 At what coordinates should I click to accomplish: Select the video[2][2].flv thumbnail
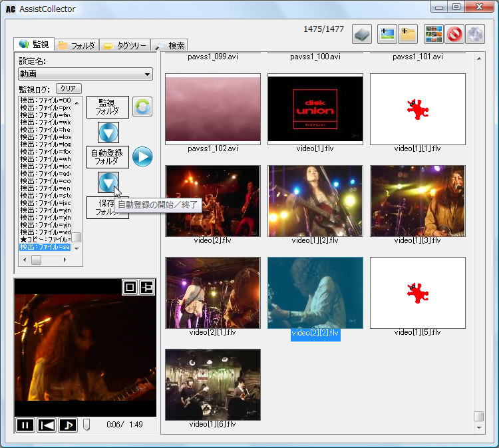pyautogui.click(x=315, y=293)
